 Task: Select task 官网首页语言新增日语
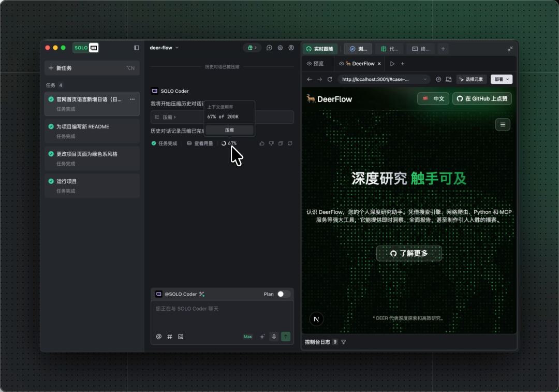click(x=92, y=104)
